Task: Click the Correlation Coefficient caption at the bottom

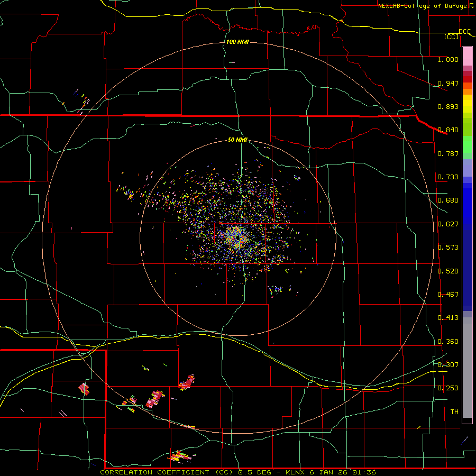Action: (238, 472)
